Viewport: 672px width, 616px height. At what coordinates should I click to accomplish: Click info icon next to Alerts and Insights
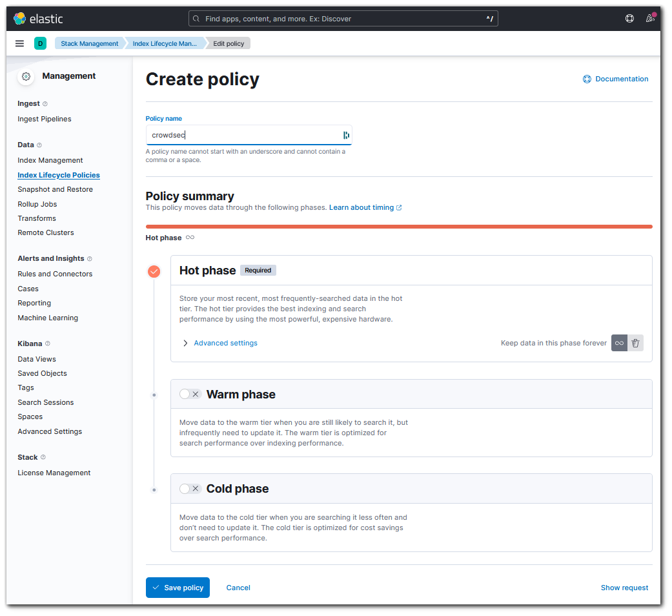click(90, 258)
